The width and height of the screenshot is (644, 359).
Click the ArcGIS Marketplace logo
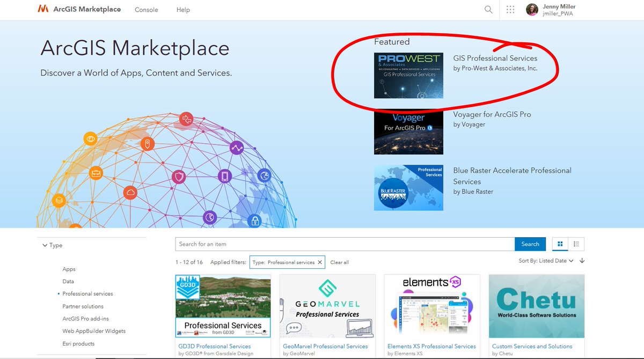coord(79,9)
